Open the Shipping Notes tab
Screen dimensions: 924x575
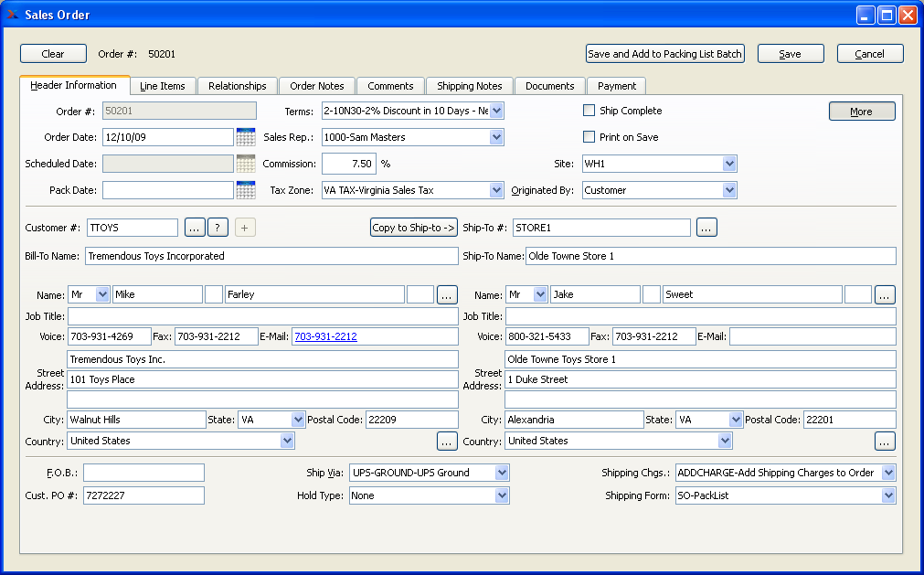pos(469,86)
